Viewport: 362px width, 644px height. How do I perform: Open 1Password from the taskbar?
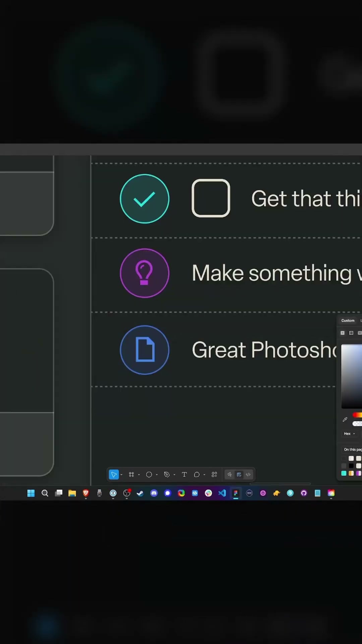coord(113,493)
